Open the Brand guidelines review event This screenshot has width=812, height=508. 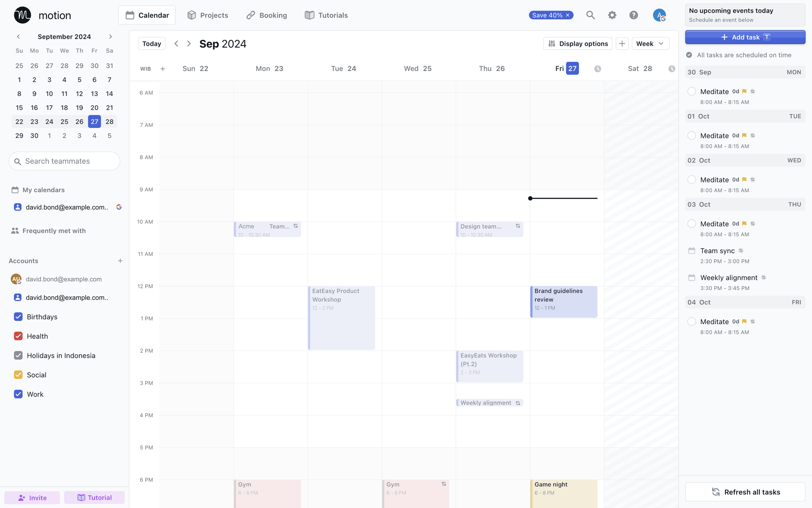click(x=564, y=302)
